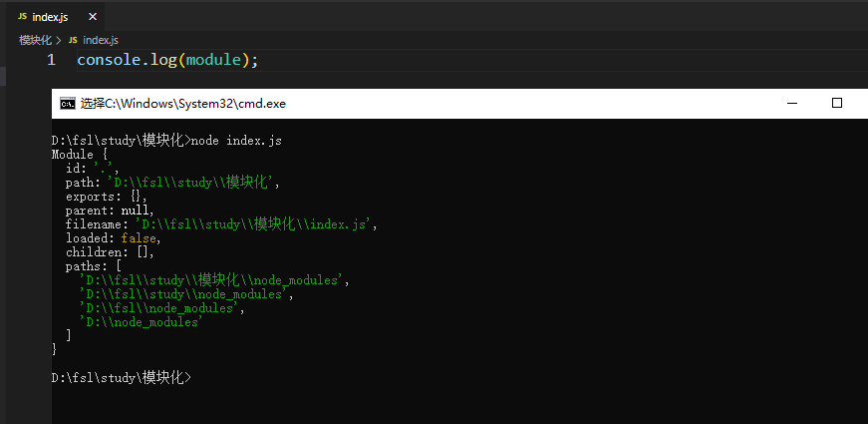Viewport: 868px width, 424px height.
Task: Maximize the cmd.exe window
Action: pyautogui.click(x=837, y=103)
